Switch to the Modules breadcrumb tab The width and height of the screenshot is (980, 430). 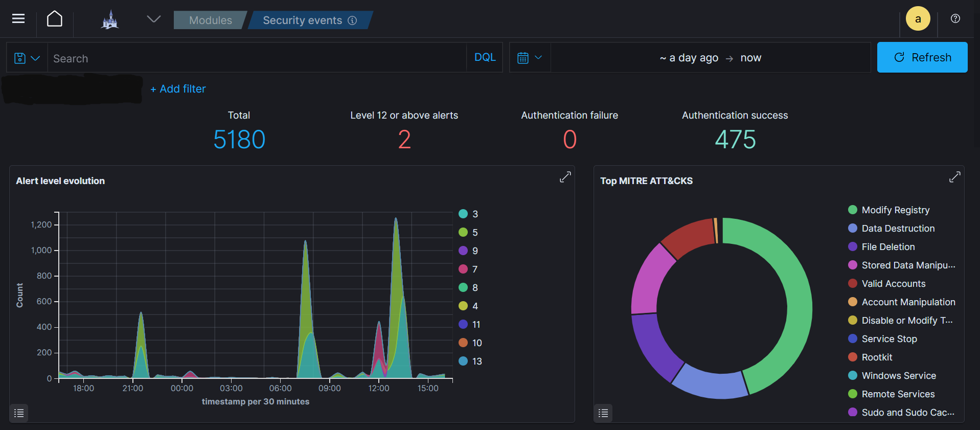tap(210, 20)
